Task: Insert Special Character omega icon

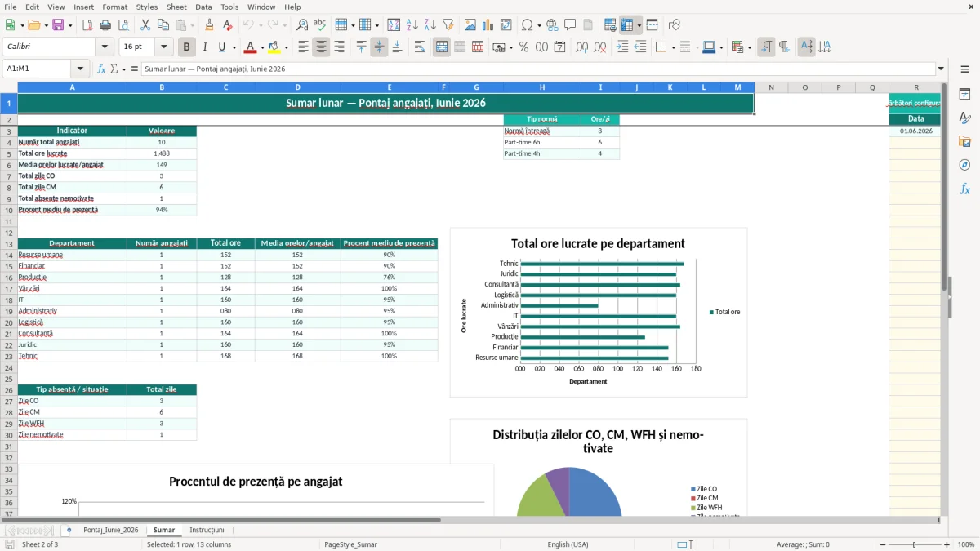Action: coord(527,25)
